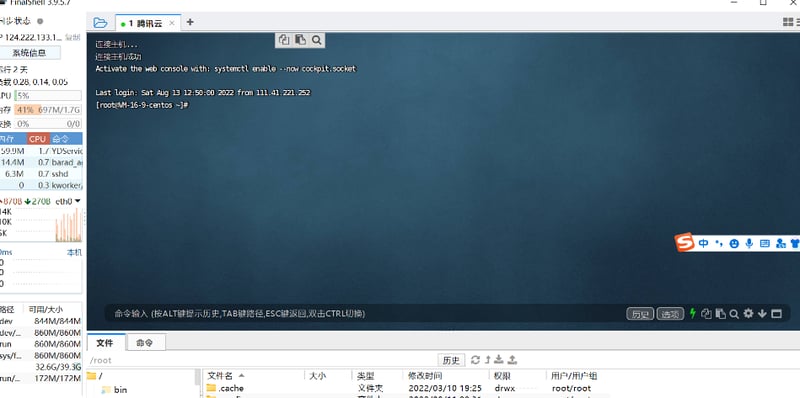This screenshot has width=800, height=398.
Task: Open the connection manager folder icon
Action: [101, 22]
